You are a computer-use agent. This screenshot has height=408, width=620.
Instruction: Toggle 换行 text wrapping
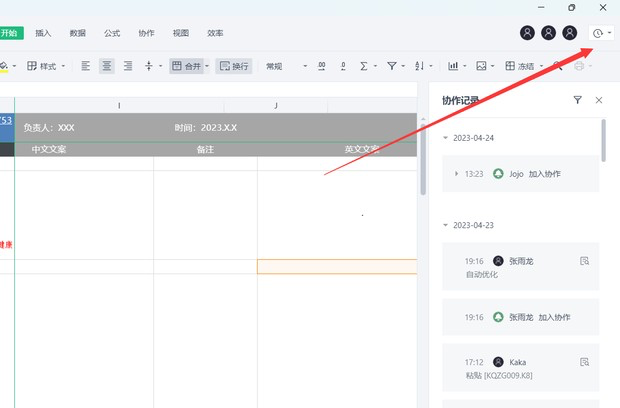pos(234,66)
